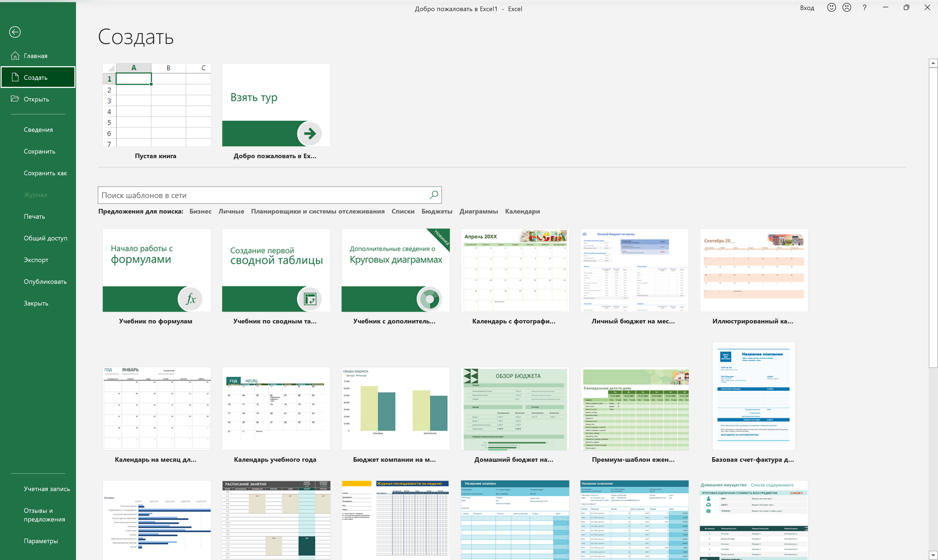Click the scrollbar up arrow
938x560 pixels.
933,63
